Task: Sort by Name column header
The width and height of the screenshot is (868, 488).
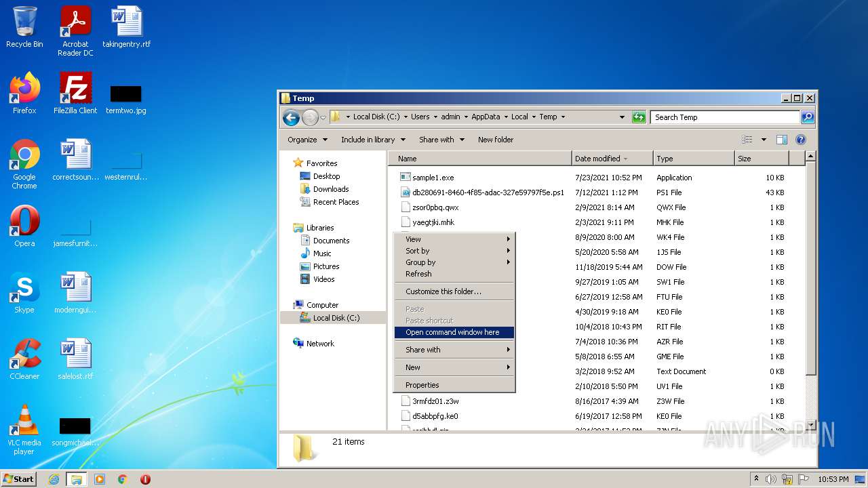Action: pos(481,159)
